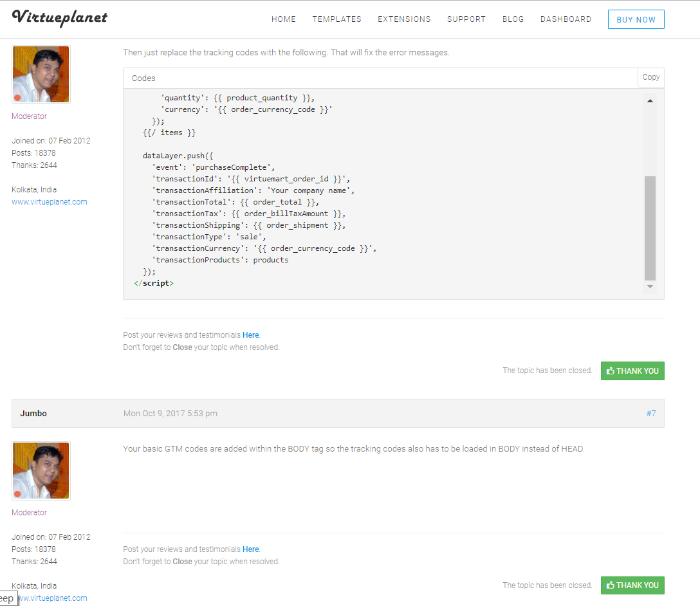Click the BUY NOW button
The image size is (700, 606).
click(636, 20)
